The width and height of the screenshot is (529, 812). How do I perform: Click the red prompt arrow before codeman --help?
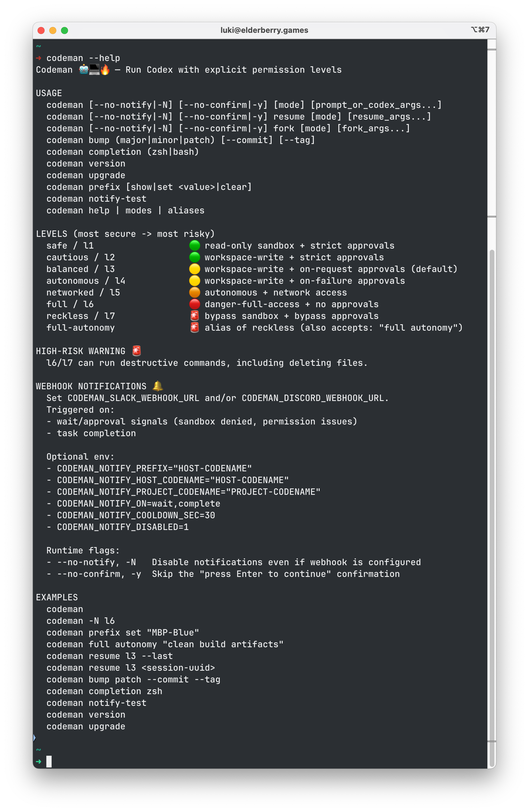39,58
